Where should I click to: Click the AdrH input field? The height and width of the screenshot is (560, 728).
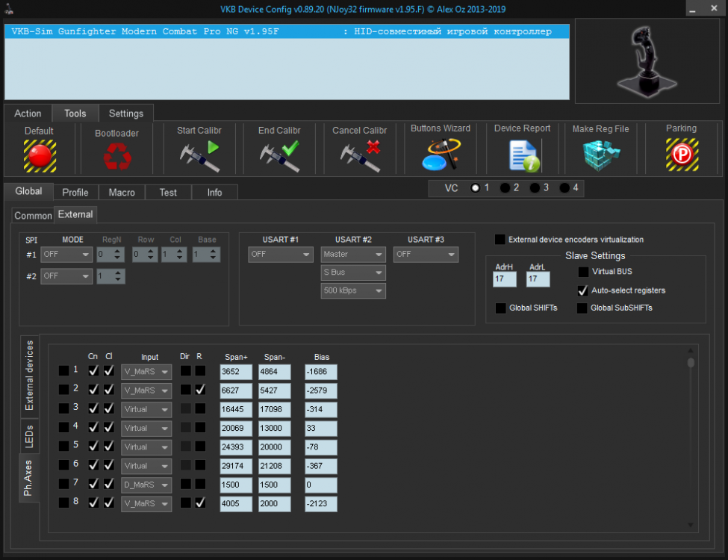505,279
